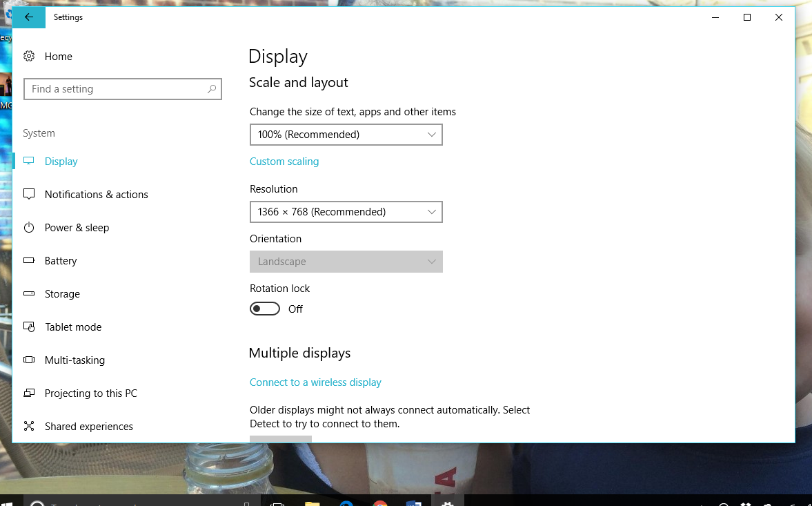Select Display in the System menu
This screenshot has height=506, width=812.
tap(61, 161)
